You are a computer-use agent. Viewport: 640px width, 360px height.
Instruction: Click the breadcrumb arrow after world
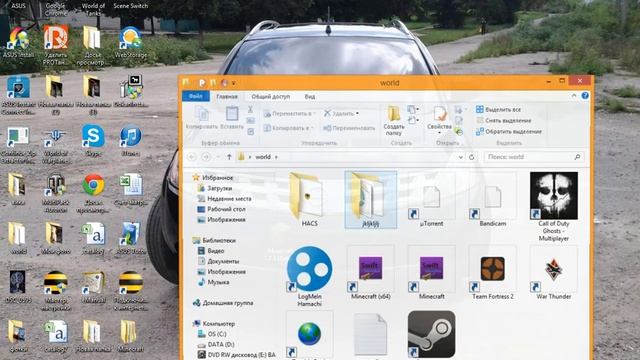pos(276,157)
